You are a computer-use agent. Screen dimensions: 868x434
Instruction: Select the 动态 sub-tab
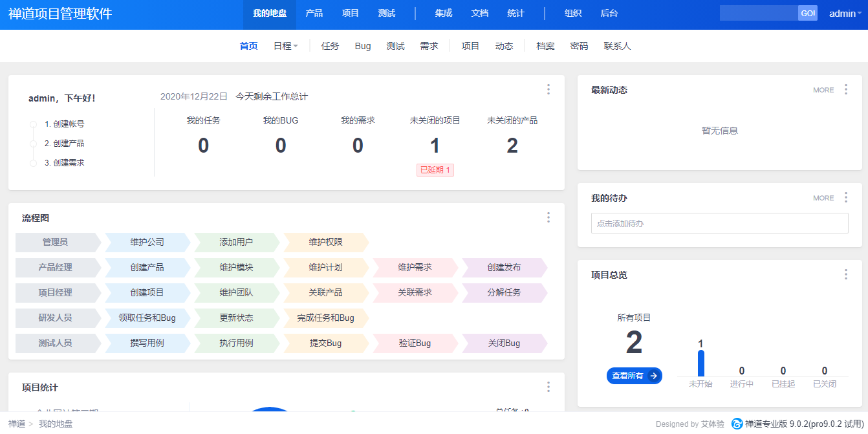click(505, 46)
